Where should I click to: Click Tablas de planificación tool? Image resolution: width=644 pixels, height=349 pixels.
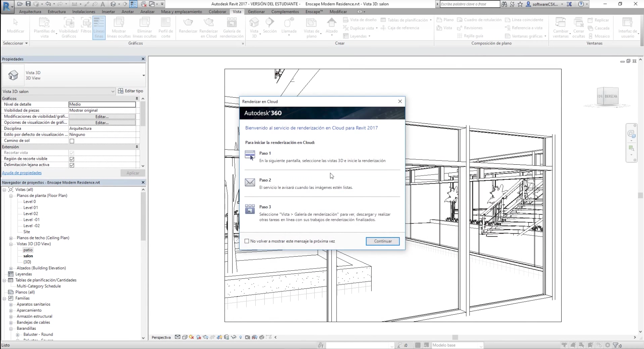pos(406,20)
